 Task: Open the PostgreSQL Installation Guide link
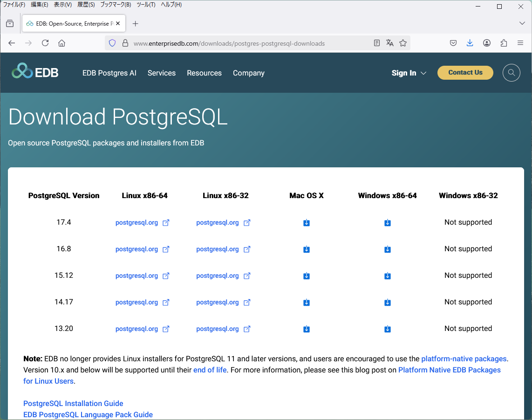[73, 404]
